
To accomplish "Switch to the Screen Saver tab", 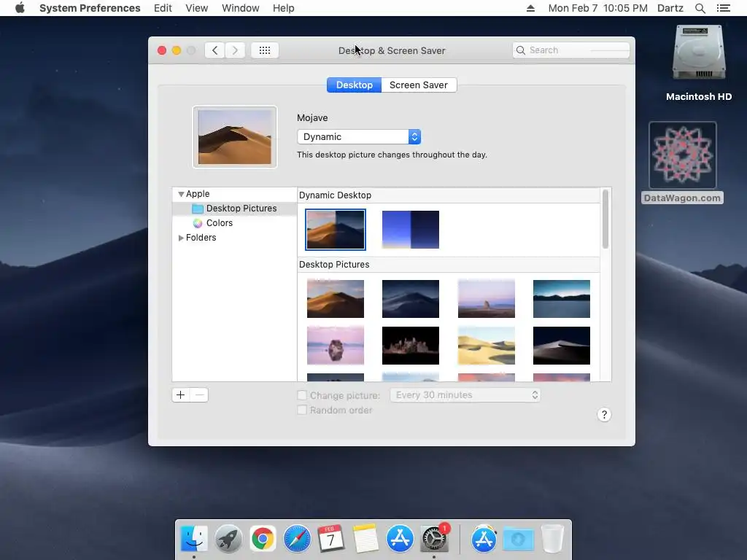I will 419,85.
